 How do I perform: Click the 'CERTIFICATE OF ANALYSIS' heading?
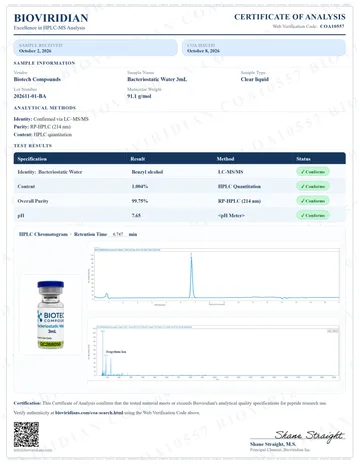[290, 17]
